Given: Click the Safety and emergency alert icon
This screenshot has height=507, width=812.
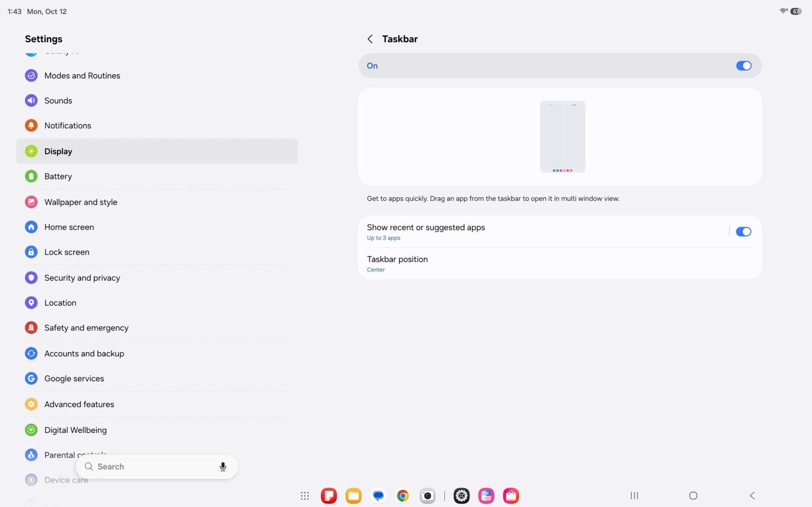Looking at the screenshot, I should click(x=31, y=328).
